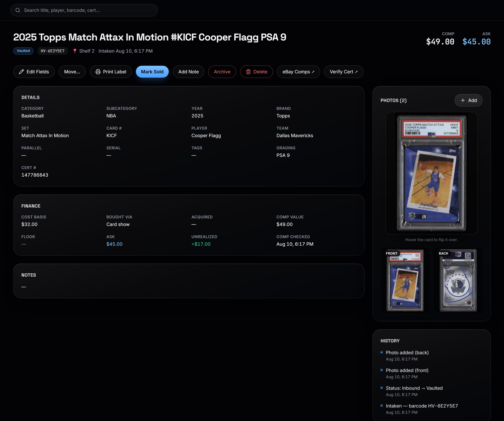This screenshot has width=504, height=421.
Task: Mark this card as sold
Action: click(x=152, y=72)
